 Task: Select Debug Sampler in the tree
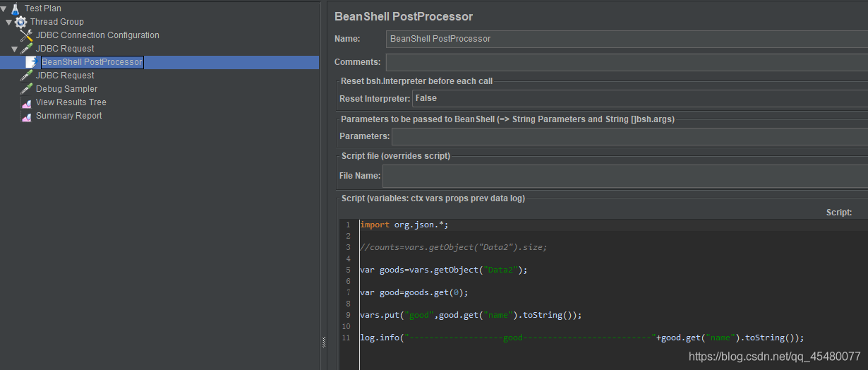coord(67,89)
